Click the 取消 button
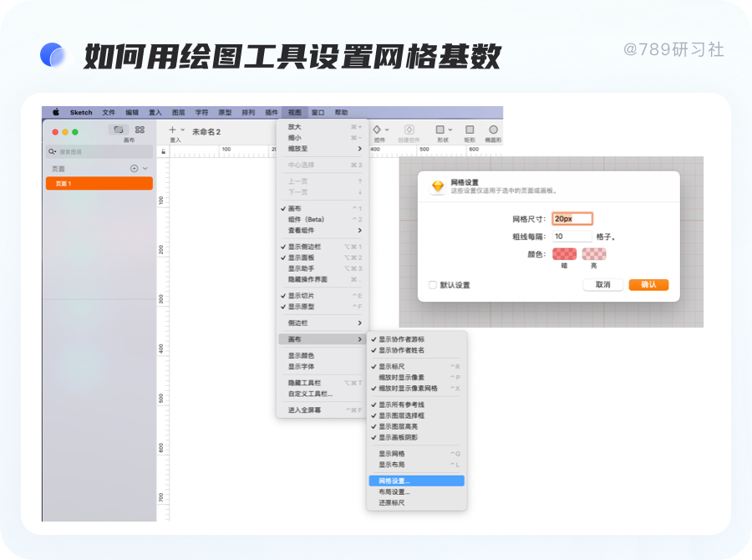 point(602,285)
